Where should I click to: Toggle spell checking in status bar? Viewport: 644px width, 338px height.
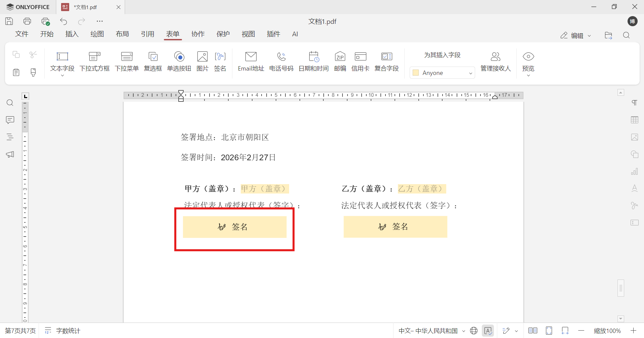pos(488,331)
